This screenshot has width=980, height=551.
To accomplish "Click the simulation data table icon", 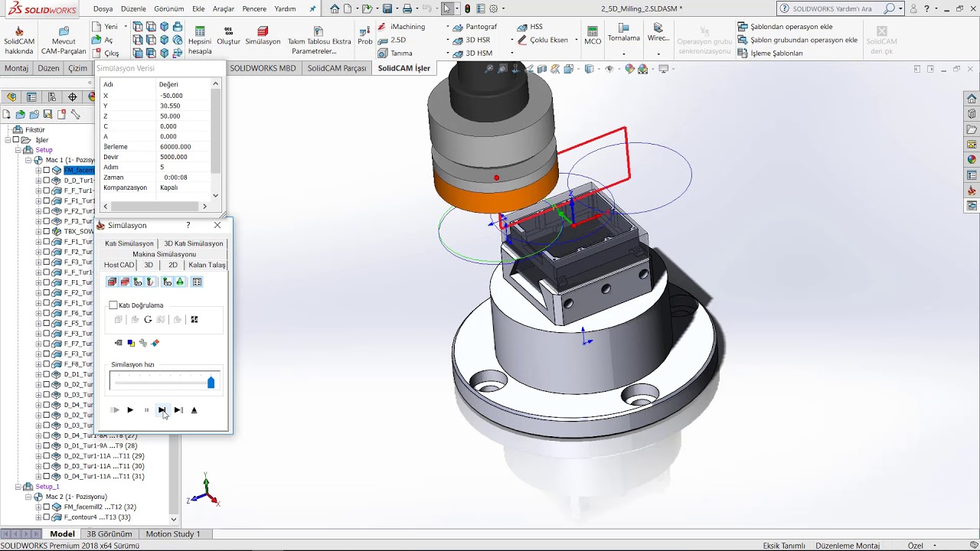I will pos(197,282).
